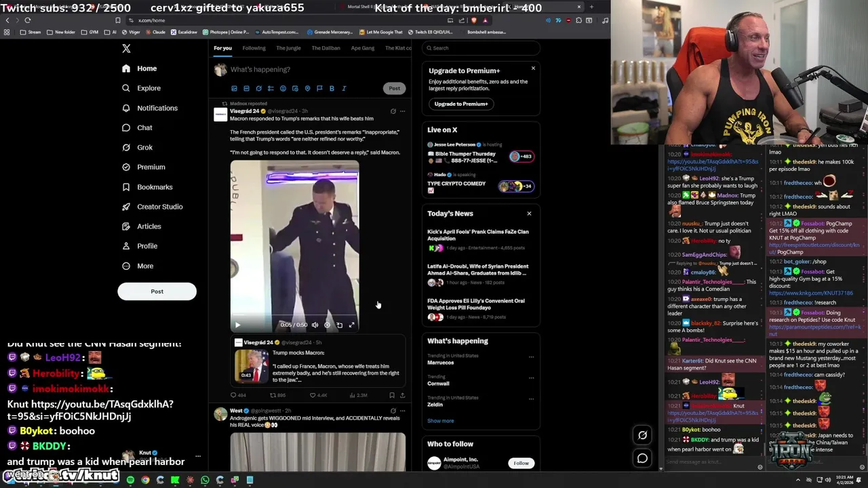Screen dimensions: 868x488
Task: Mute the Macron video volume
Action: click(315, 325)
